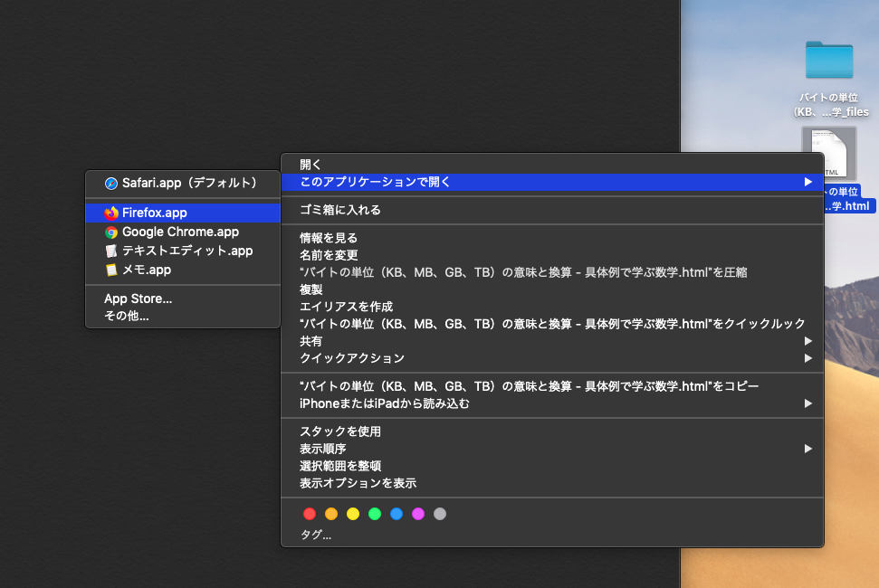Click the Firefox app icon
Screen dimensions: 879x588
point(111,213)
